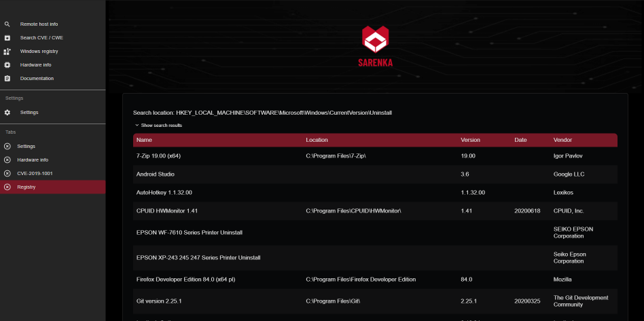Click the Remote host info magnifier icon
Screen dimensions: 644x321
click(x=7, y=24)
